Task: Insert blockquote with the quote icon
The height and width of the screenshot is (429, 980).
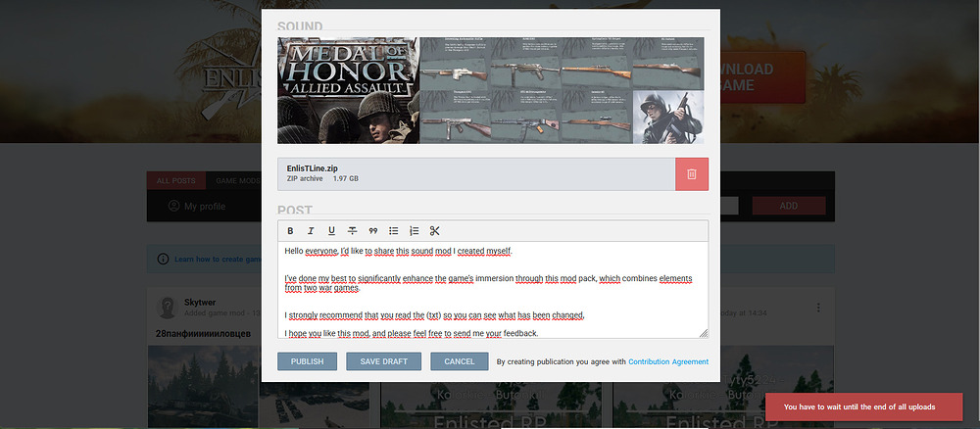Action: 373,231
